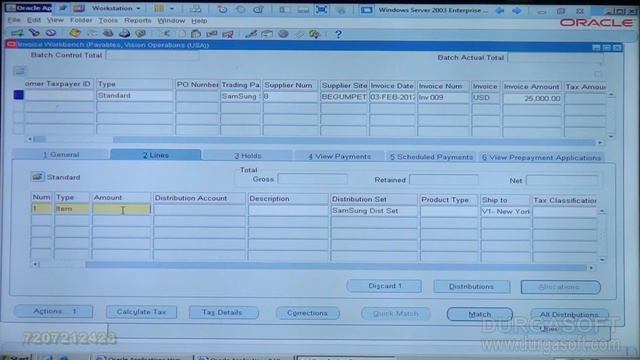Viewport: 640px width, 360px height.
Task: Click the folder icon beside Standard in Lines
Action: tap(38, 176)
